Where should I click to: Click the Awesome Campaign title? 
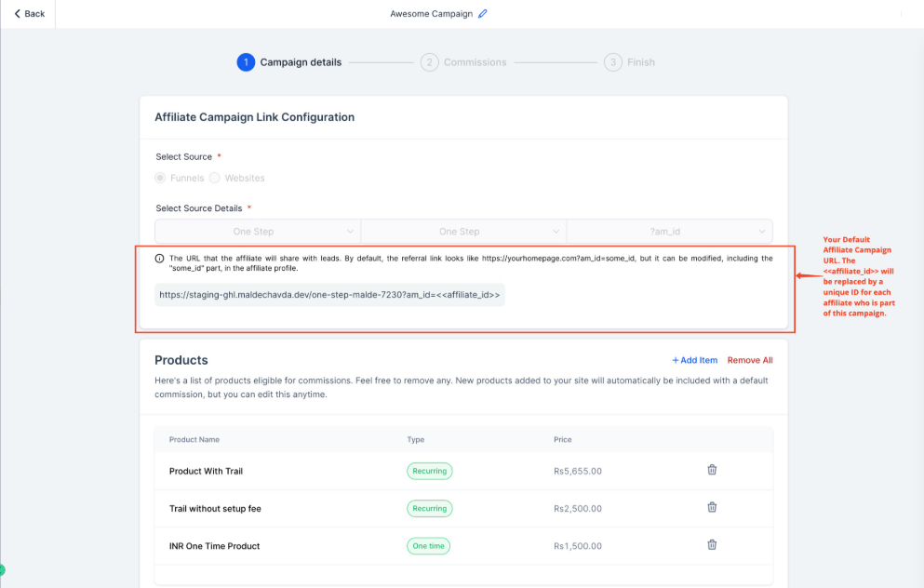[x=432, y=14]
